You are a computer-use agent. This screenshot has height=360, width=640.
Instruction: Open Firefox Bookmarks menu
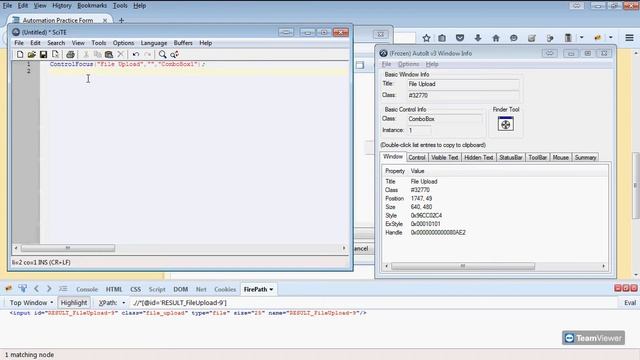(x=92, y=6)
